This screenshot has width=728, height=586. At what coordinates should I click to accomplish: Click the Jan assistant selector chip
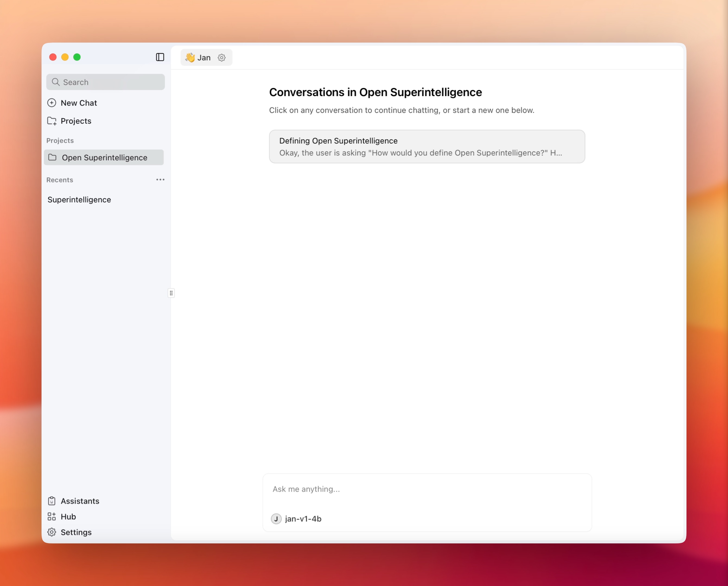(204, 58)
